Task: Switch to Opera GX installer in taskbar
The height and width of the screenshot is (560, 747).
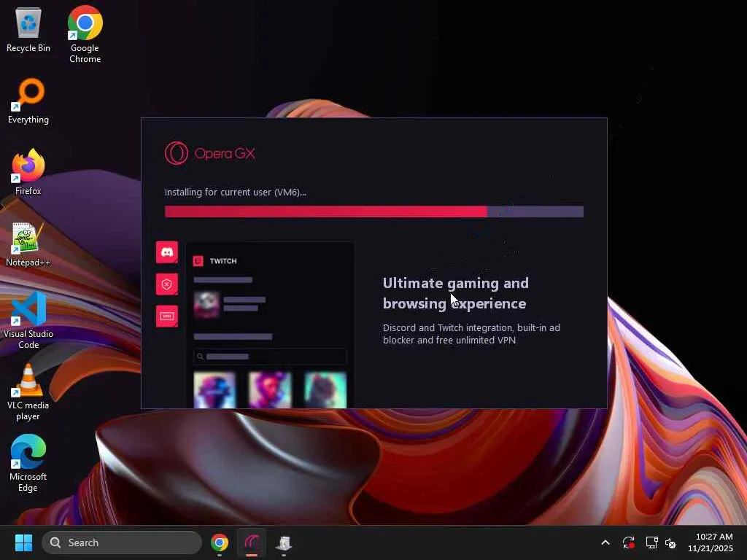Action: click(x=252, y=542)
